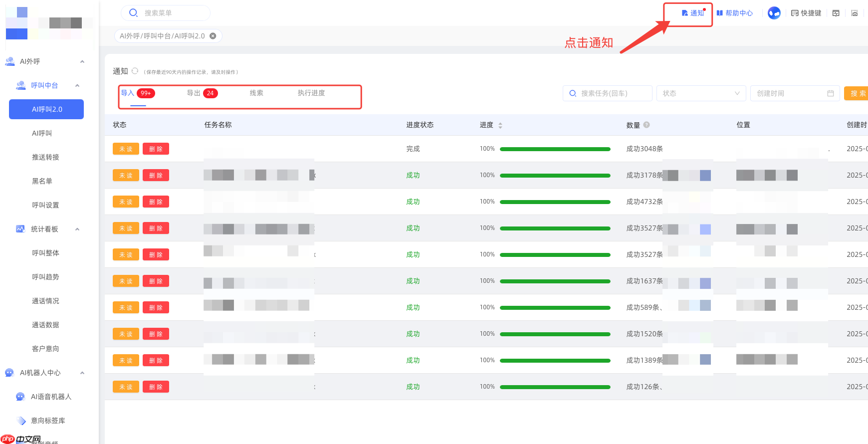The height and width of the screenshot is (444, 868).
Task: Click the first row's green progress bar
Action: (x=555, y=149)
